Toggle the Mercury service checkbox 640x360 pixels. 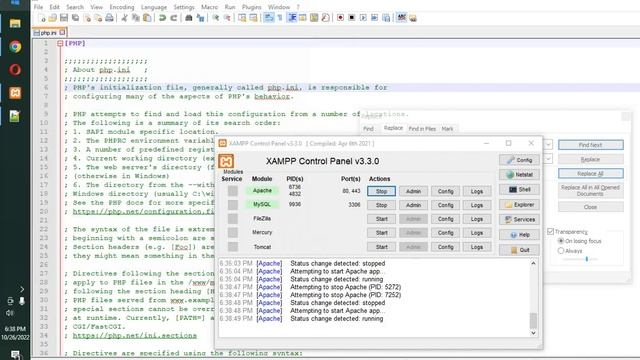[x=233, y=233]
